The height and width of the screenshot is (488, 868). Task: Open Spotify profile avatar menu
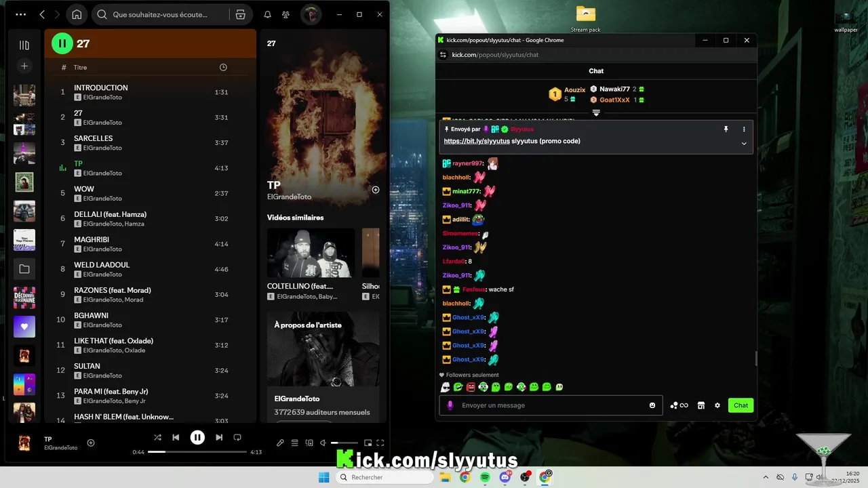pyautogui.click(x=311, y=14)
